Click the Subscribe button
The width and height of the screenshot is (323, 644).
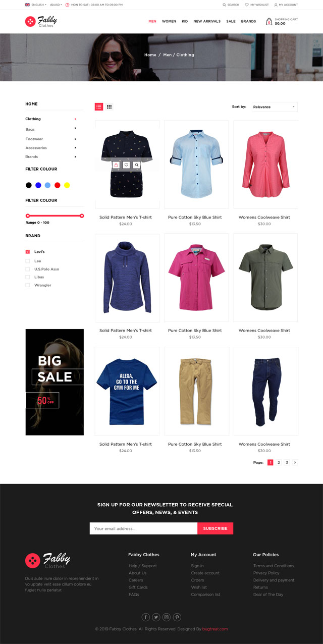tap(215, 528)
